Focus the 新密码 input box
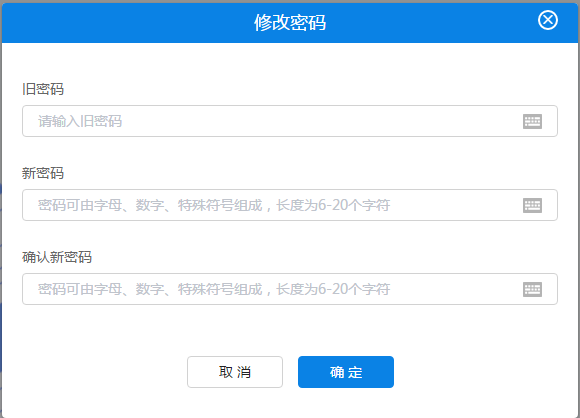This screenshot has width=580, height=418. (x=290, y=205)
